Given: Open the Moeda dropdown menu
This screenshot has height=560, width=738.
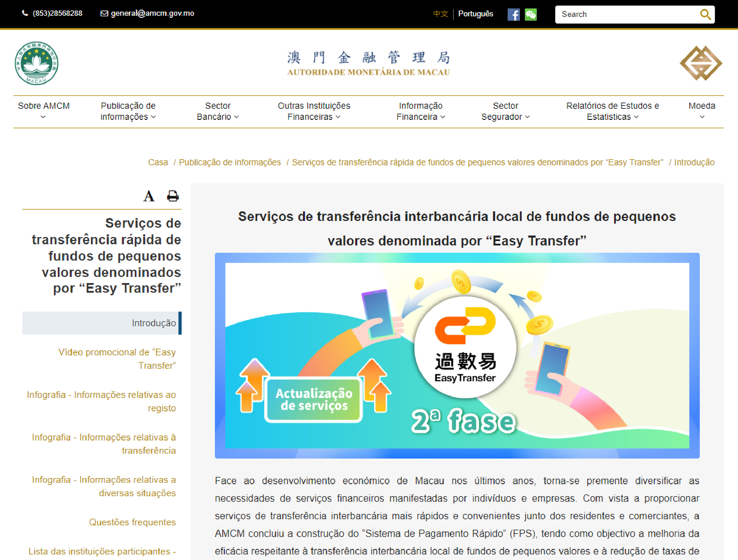Looking at the screenshot, I should tap(702, 111).
